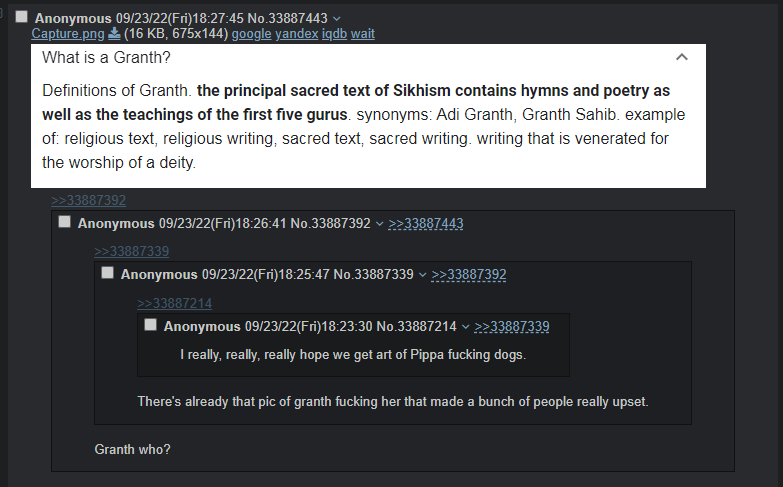Click post number No.33887214
This screenshot has width=783, height=487.
[416, 326]
